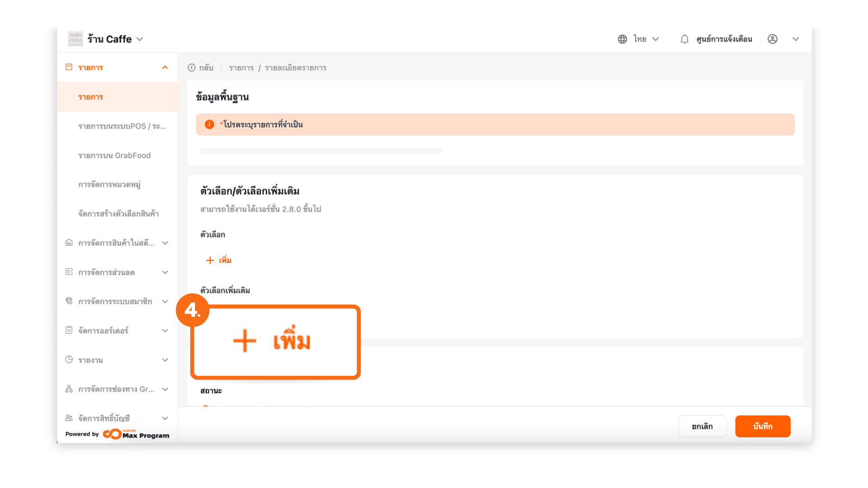
Task: Open จัดการสร้างตัวเลือกสินค้า menu item
Action: pos(118,214)
